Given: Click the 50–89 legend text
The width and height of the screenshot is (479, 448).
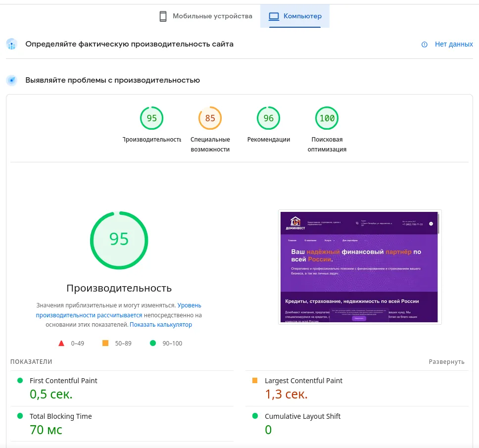Looking at the screenshot, I should tap(123, 344).
